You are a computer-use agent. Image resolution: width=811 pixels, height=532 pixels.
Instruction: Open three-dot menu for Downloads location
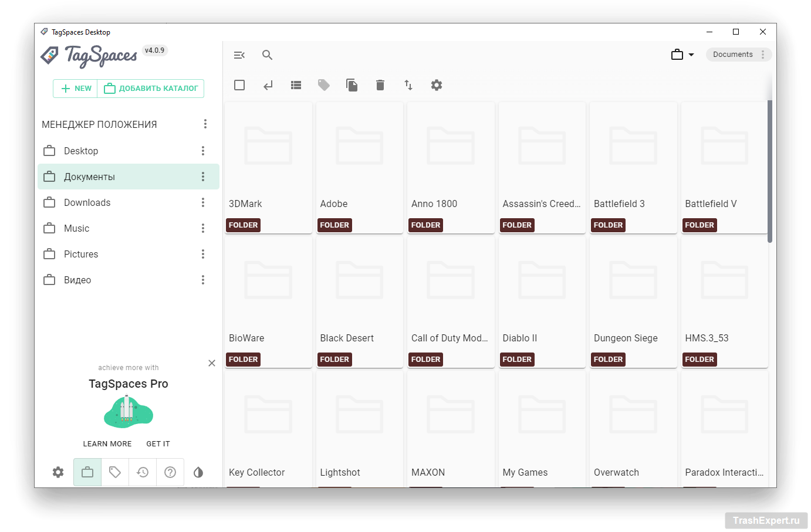pos(203,202)
